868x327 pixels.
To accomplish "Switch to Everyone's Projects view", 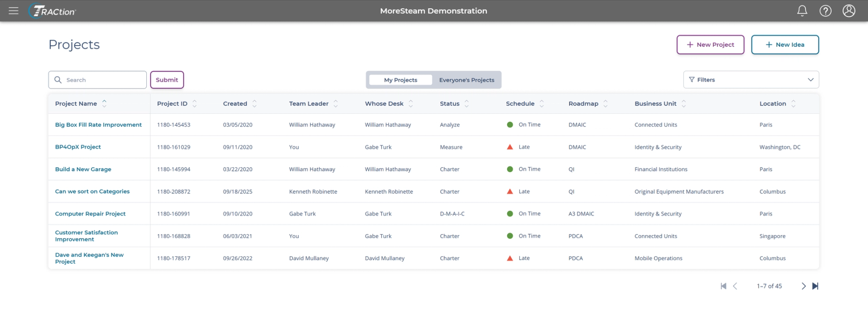I will pyautogui.click(x=466, y=80).
